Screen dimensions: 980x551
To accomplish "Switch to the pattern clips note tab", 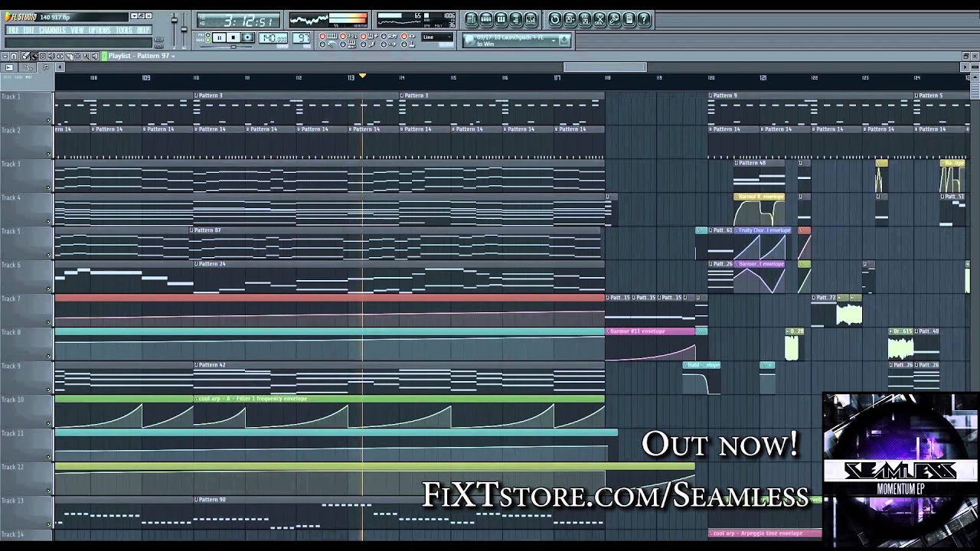I will click(x=46, y=67).
